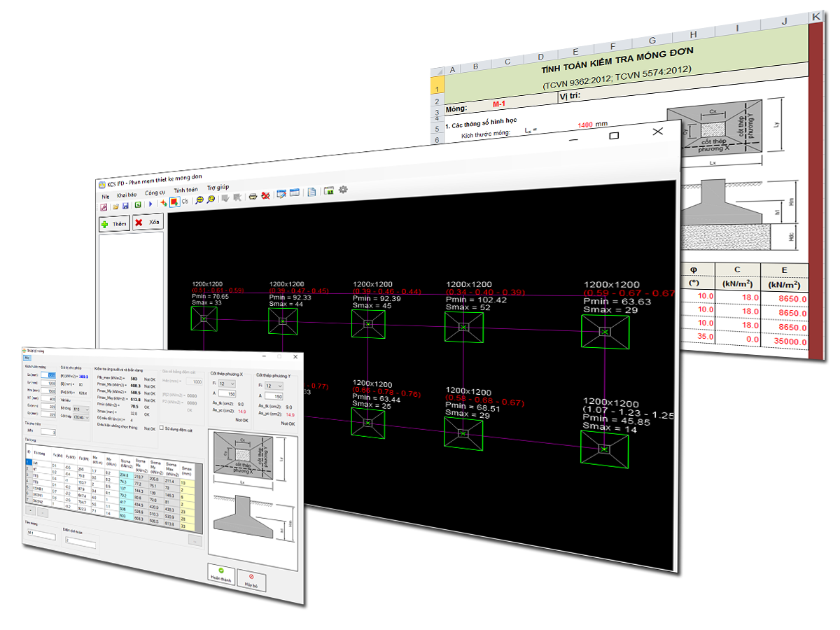This screenshot has width=840, height=630.
Task: Click the document report toolbar icon
Action: point(311,192)
